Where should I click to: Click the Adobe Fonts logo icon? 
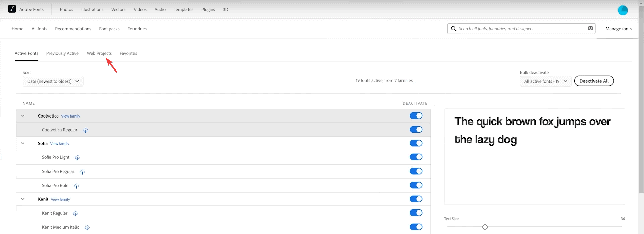12,9
